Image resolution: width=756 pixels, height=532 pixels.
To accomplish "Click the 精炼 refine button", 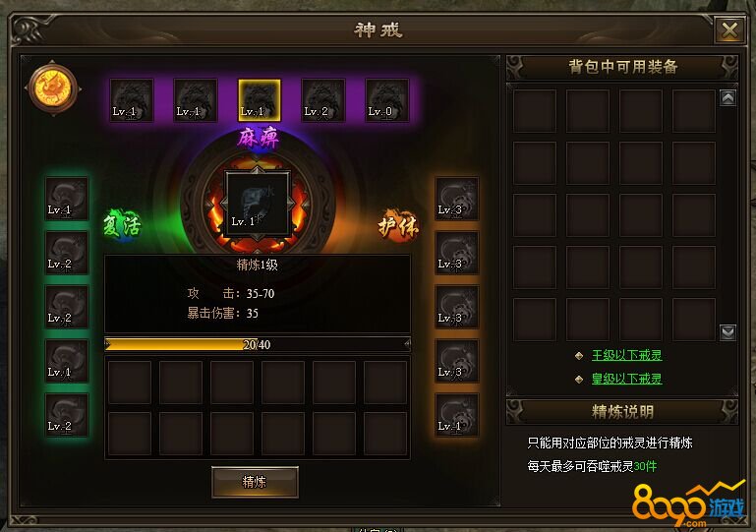I will (255, 482).
